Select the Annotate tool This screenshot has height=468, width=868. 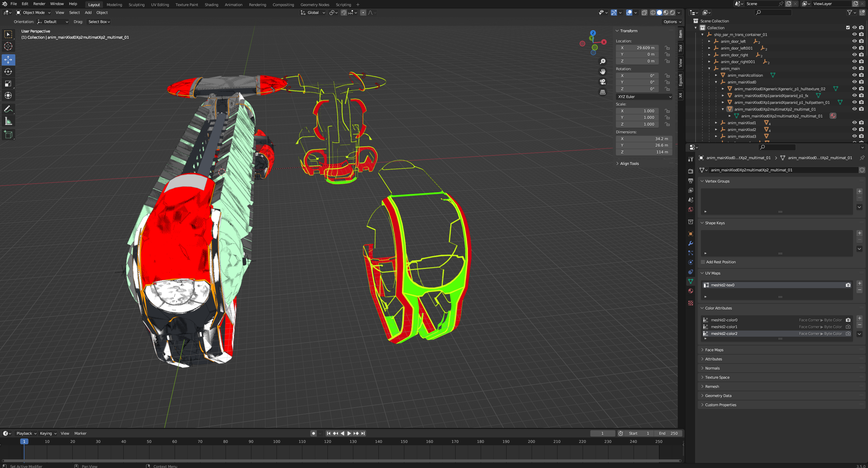[x=8, y=109]
